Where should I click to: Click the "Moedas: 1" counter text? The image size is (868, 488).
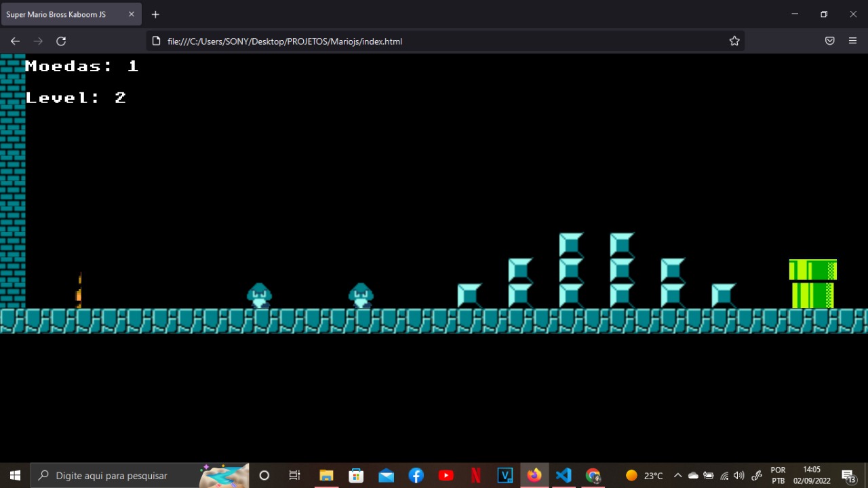(x=81, y=66)
